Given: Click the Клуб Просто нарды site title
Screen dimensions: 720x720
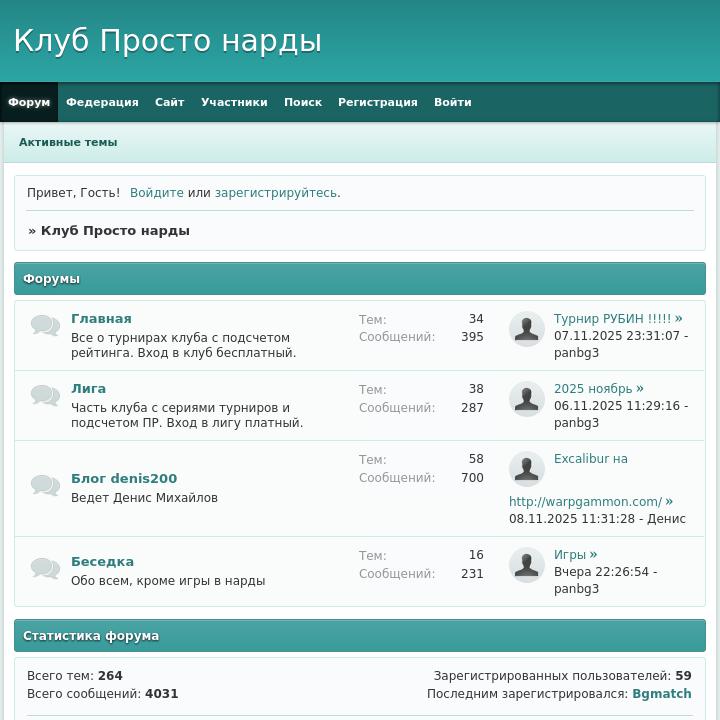Looking at the screenshot, I should [168, 41].
